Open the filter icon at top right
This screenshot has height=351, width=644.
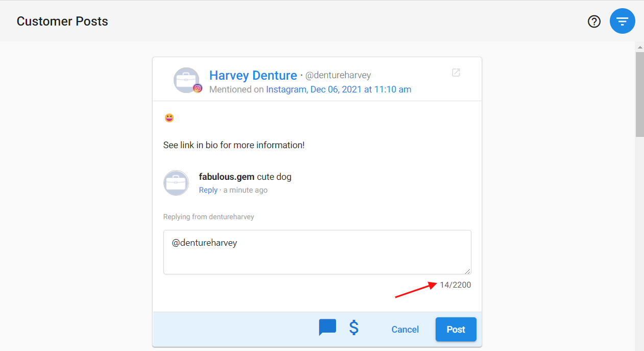pos(622,21)
